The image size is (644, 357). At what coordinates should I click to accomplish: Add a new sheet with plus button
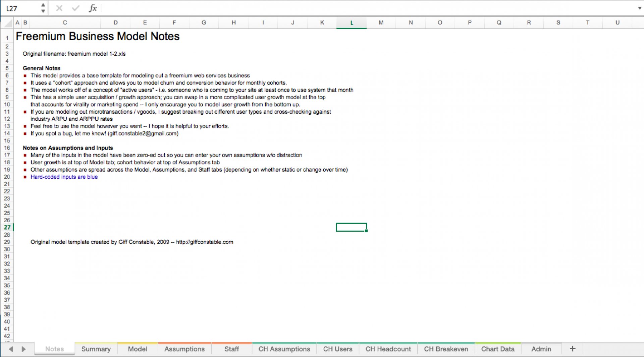573,349
